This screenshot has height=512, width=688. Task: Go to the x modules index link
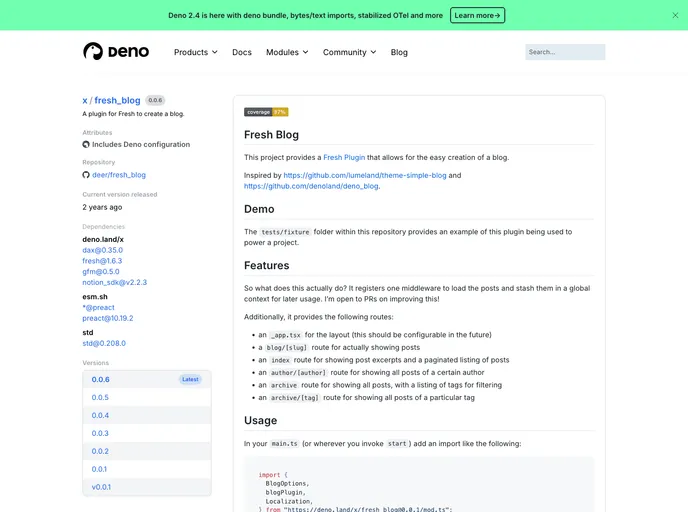(85, 100)
